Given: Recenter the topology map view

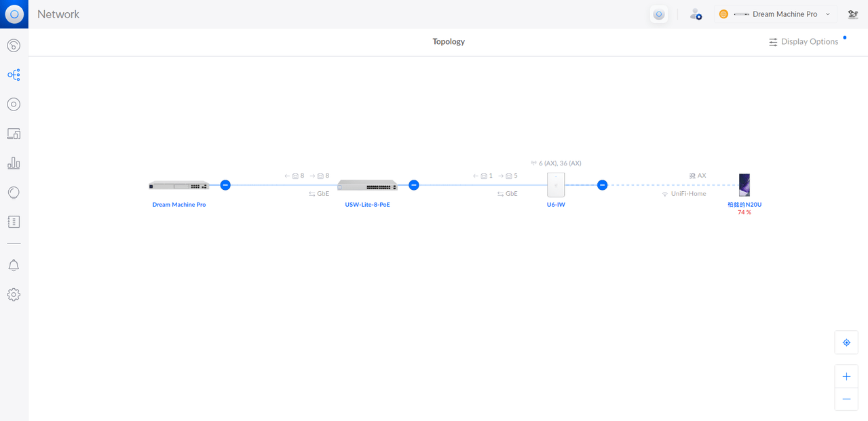Looking at the screenshot, I should pyautogui.click(x=846, y=342).
